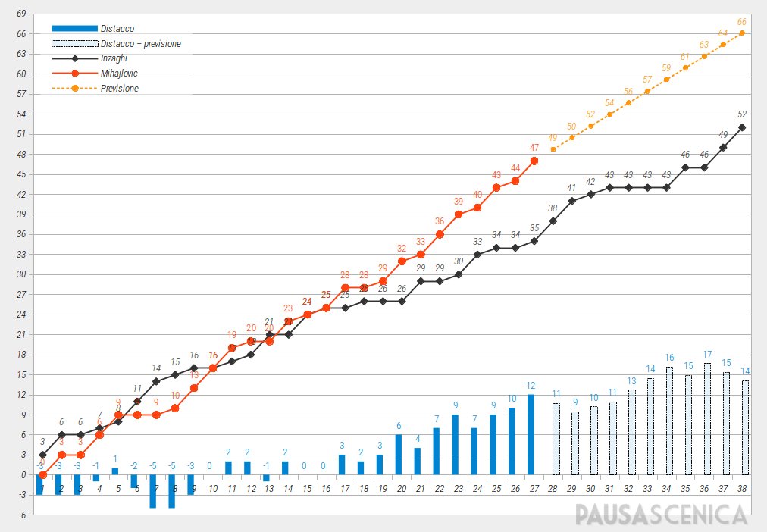The width and height of the screenshot is (767, 532).
Task: Select the blue bar labeled 12 at matchday 27
Action: tap(531, 435)
